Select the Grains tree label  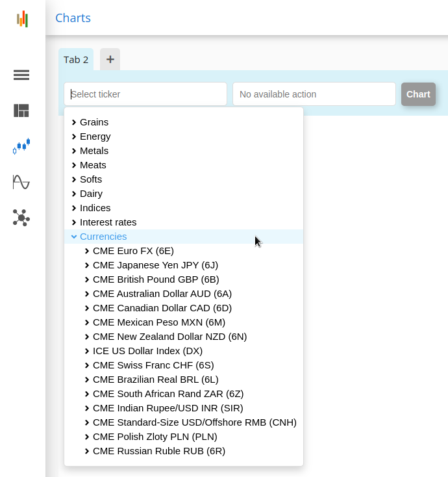94,122
